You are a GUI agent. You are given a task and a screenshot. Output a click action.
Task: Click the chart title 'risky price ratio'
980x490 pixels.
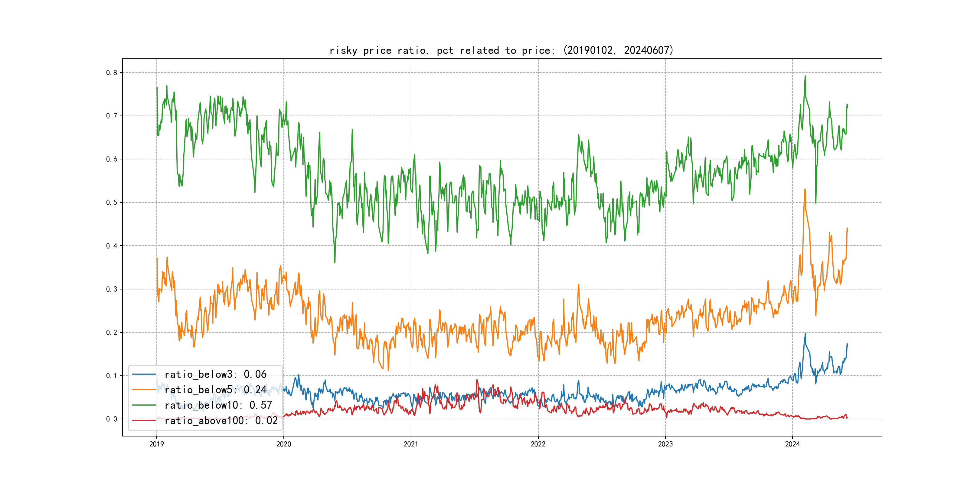(x=501, y=50)
